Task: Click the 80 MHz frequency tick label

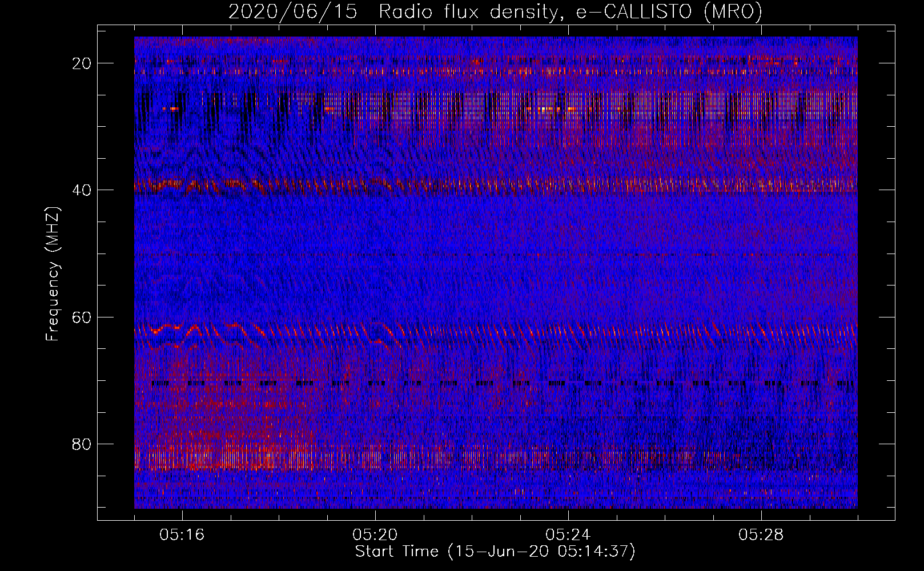Action: [x=82, y=444]
